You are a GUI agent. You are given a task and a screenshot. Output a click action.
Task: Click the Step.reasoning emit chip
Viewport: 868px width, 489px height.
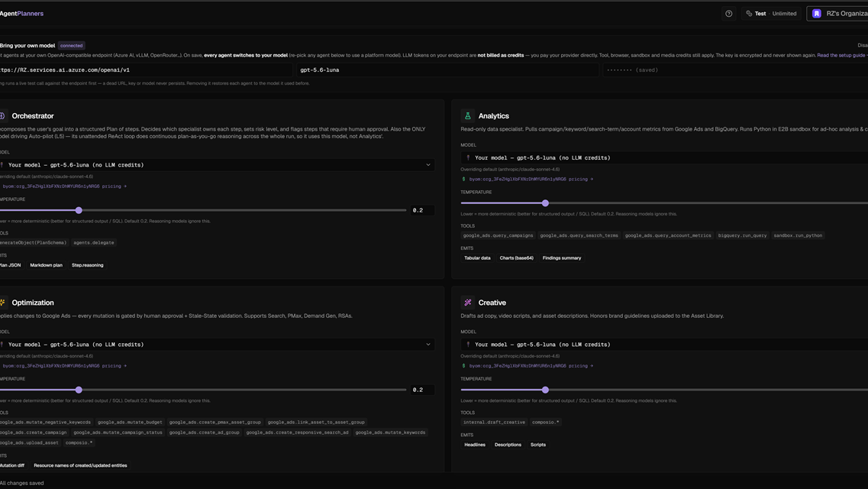coord(88,265)
